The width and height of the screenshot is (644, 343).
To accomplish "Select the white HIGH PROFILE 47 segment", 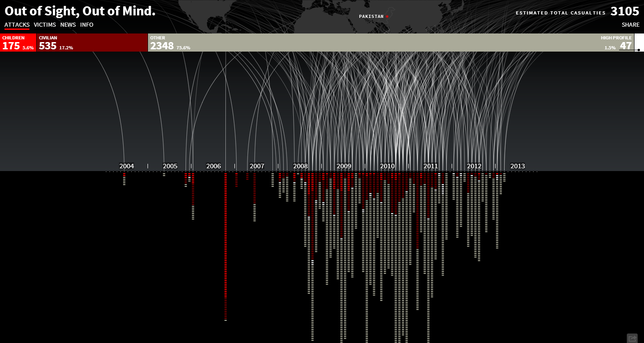I will [639, 43].
